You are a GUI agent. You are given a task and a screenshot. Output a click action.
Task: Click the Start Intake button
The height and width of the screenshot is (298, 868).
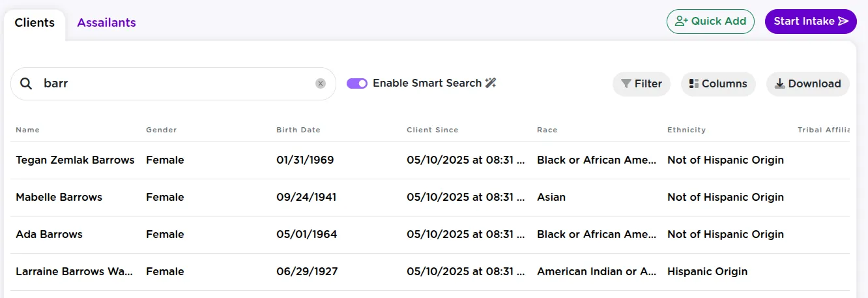(811, 21)
